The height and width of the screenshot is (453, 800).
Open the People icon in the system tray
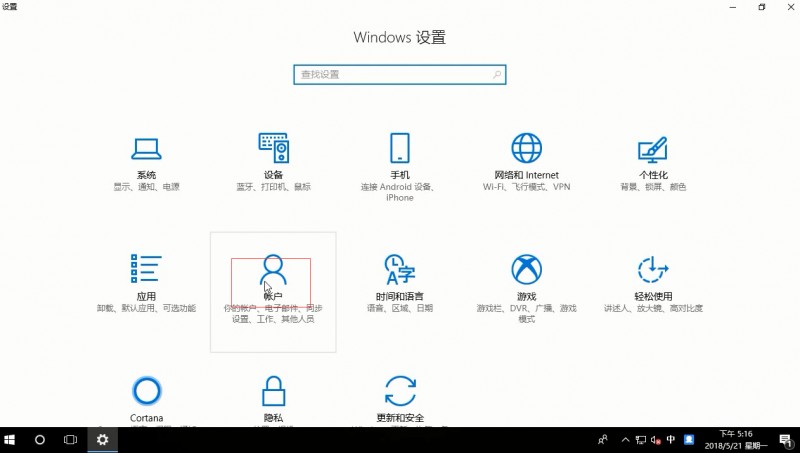(603, 440)
